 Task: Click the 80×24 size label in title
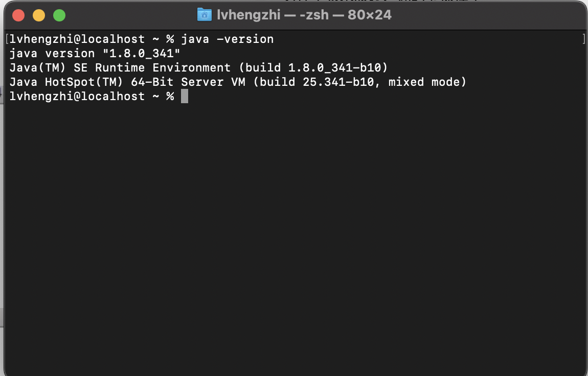click(x=369, y=15)
